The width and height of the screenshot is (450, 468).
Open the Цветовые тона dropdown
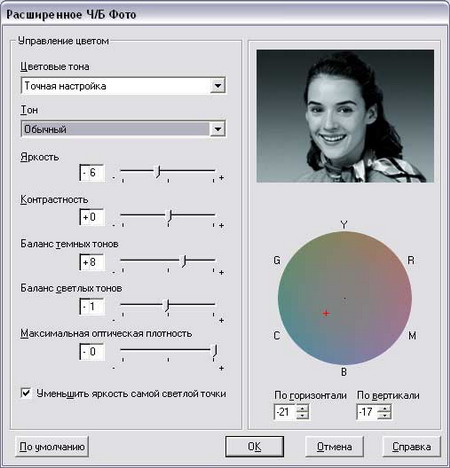click(x=123, y=86)
